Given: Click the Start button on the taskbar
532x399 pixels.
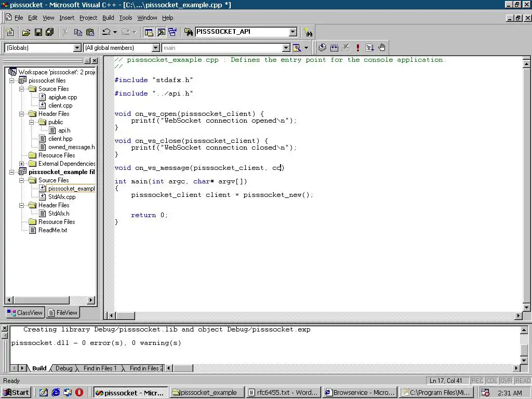Looking at the screenshot, I should click(16, 393).
